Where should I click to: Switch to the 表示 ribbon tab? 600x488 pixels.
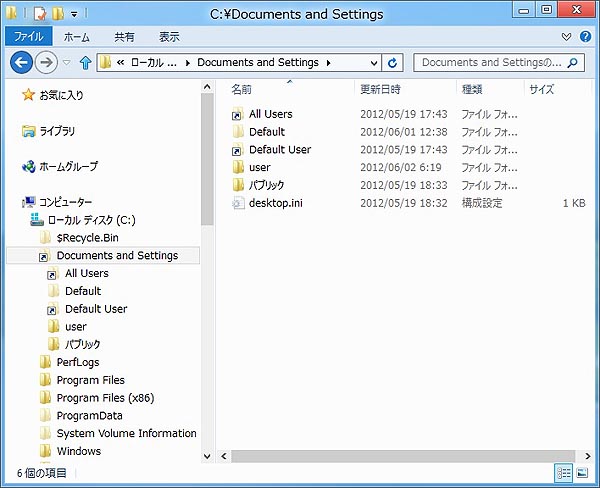[x=169, y=37]
